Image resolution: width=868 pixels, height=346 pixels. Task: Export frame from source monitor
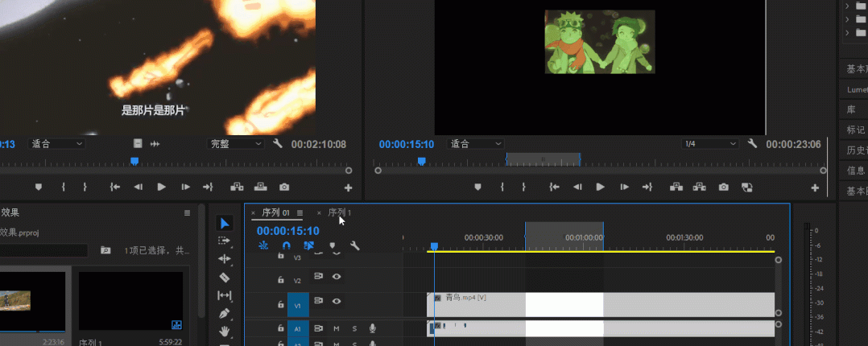pos(284,187)
